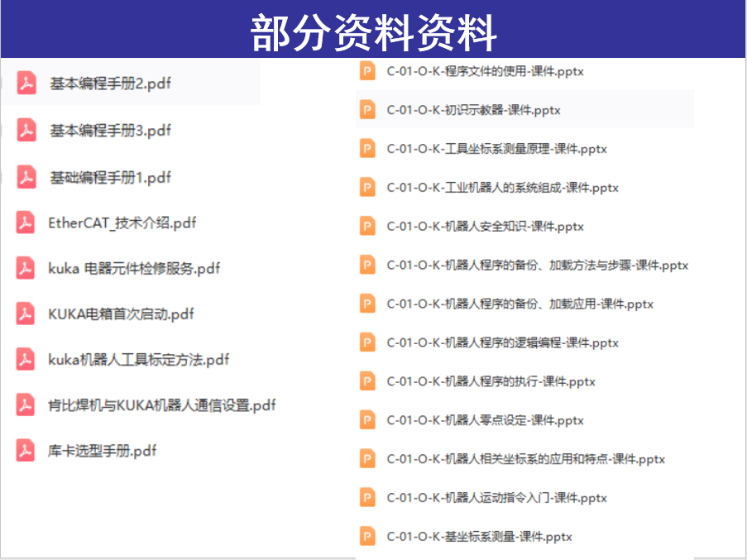Click PDF icon beside kuka 电器元件检修服务.pdf

click(x=26, y=268)
